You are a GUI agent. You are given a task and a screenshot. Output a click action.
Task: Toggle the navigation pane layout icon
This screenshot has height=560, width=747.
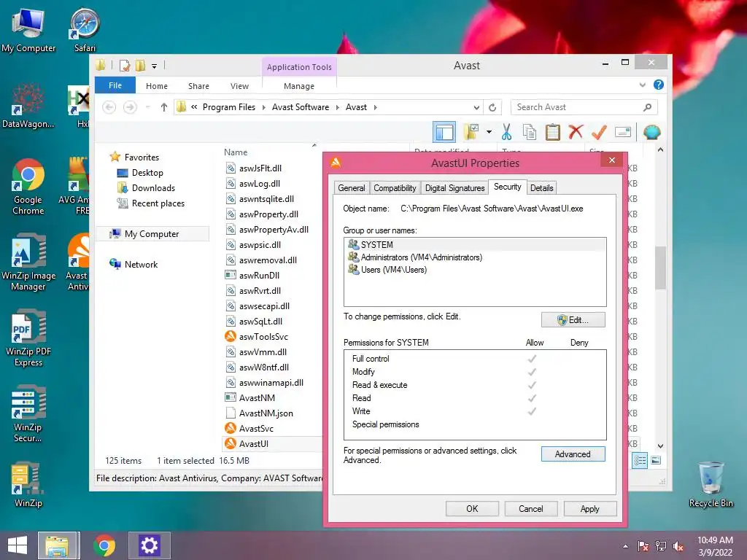tap(444, 132)
